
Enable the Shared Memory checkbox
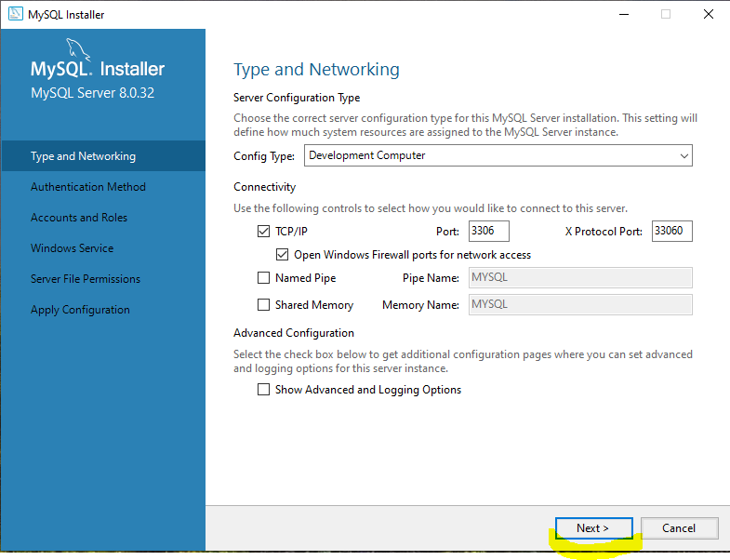pos(263,305)
